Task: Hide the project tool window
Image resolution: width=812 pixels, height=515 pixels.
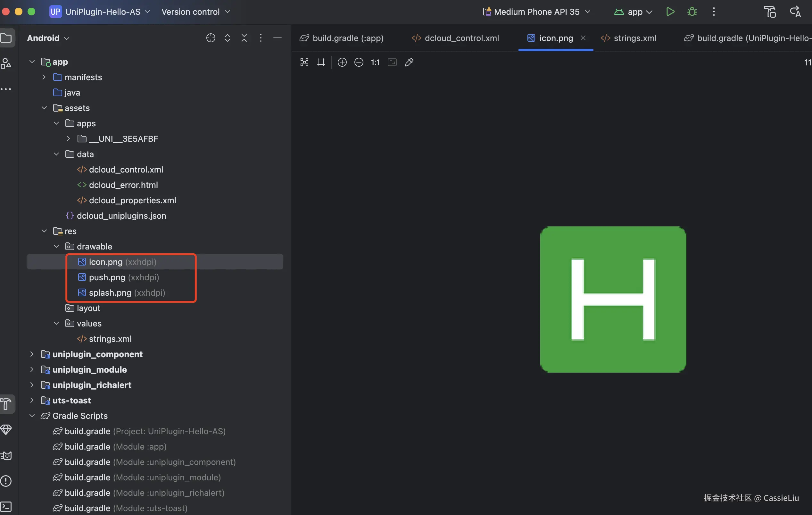Action: pyautogui.click(x=277, y=38)
